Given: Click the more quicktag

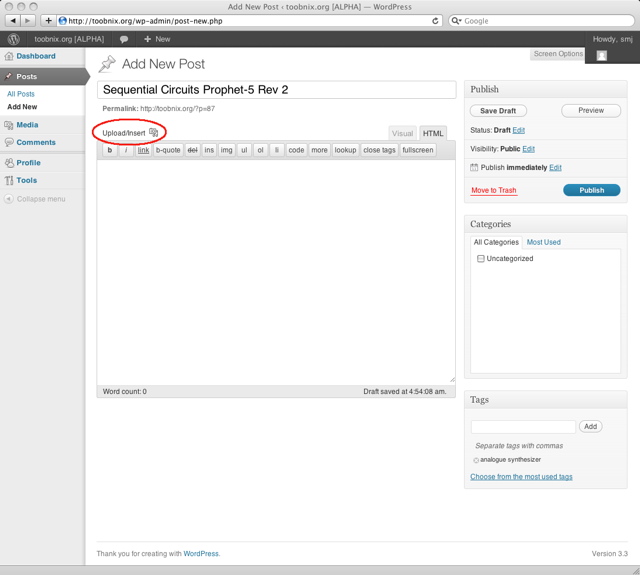Looking at the screenshot, I should pos(319,150).
